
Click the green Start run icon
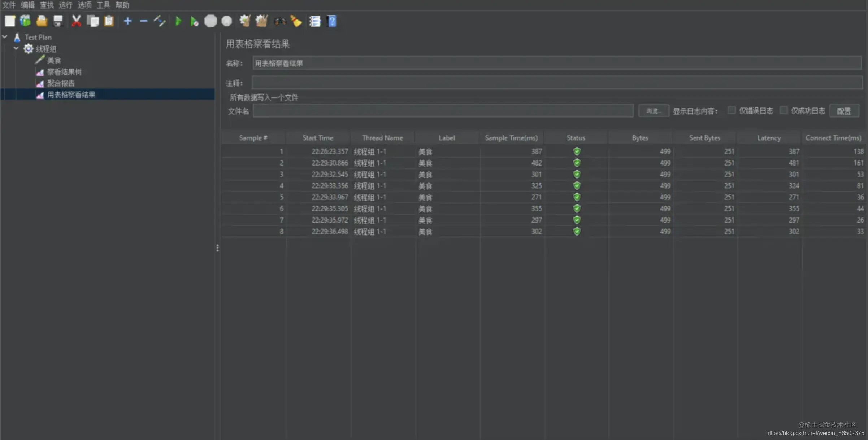click(x=178, y=21)
